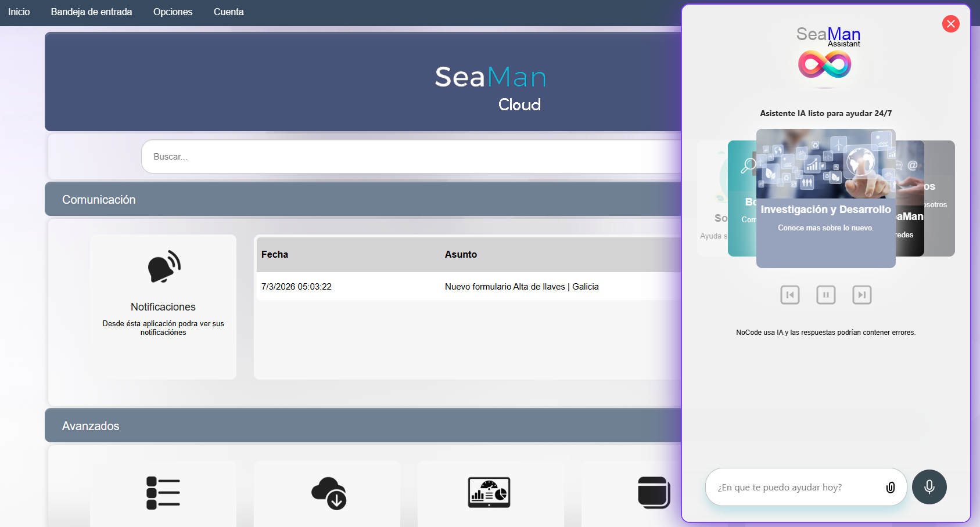
Task: Click the Notificaciones bell icon
Action: click(x=164, y=266)
